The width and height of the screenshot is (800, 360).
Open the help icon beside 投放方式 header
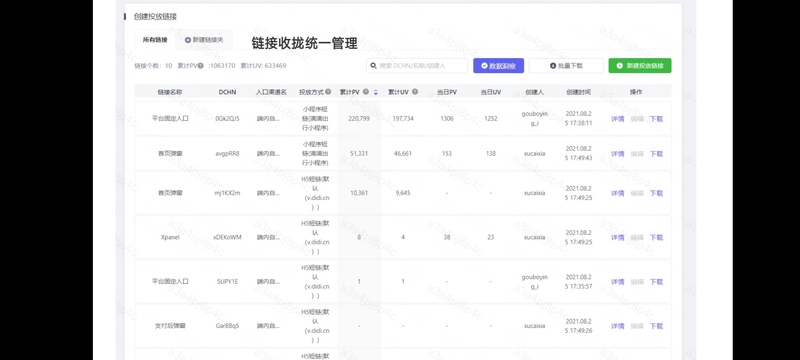point(328,92)
